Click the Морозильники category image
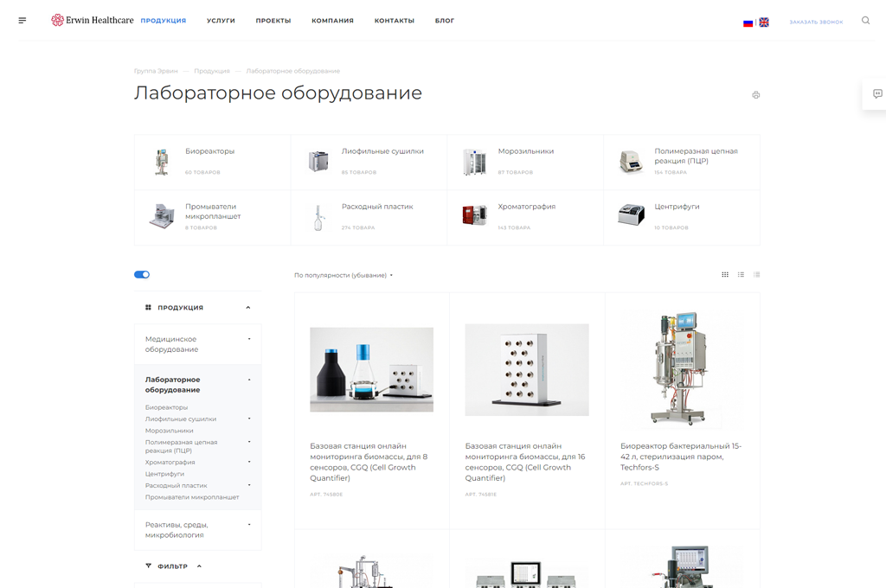The image size is (886, 588). pos(475,162)
